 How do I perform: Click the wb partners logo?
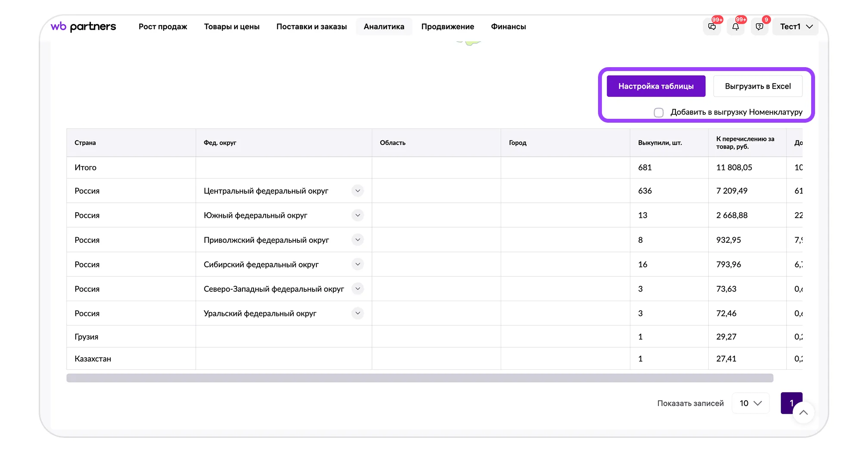pos(84,27)
